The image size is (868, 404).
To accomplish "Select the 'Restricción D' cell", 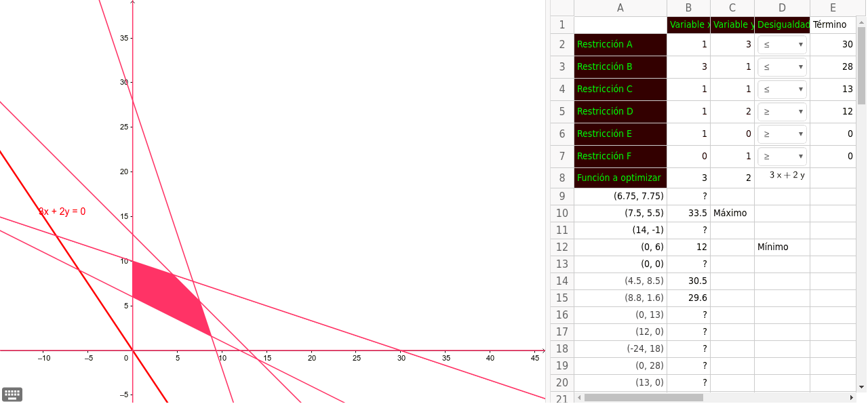I will [x=620, y=112].
